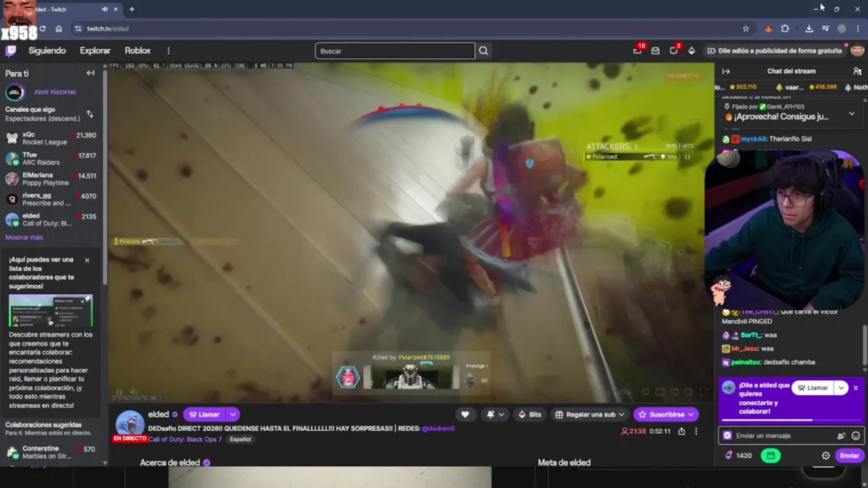Open a new browser tab
This screenshot has width=868, height=488.
[x=132, y=9]
